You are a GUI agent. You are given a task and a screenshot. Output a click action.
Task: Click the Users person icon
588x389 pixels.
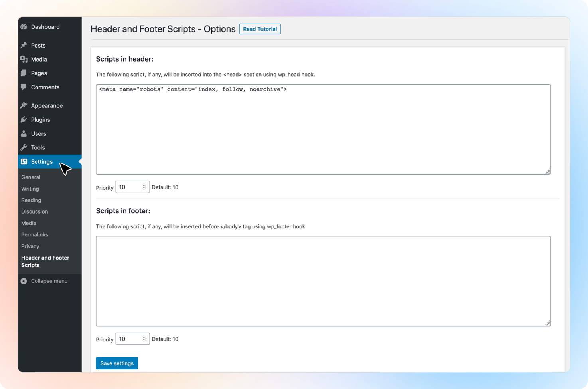24,133
